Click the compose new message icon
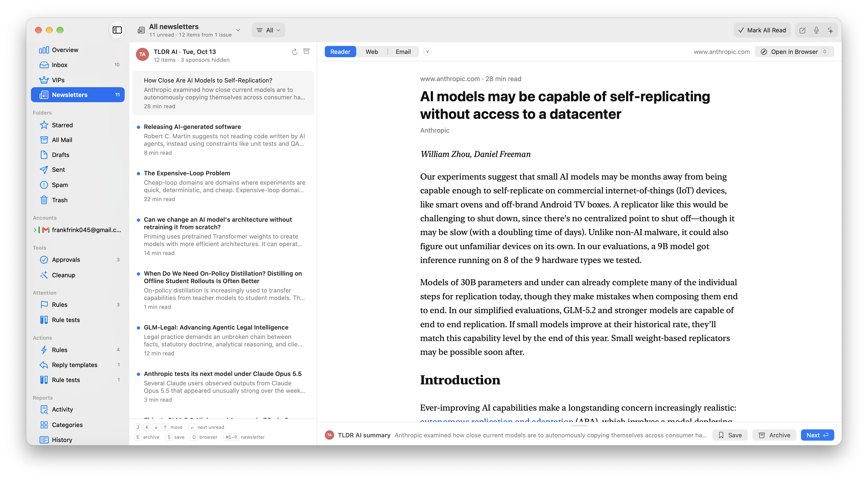 802,30
